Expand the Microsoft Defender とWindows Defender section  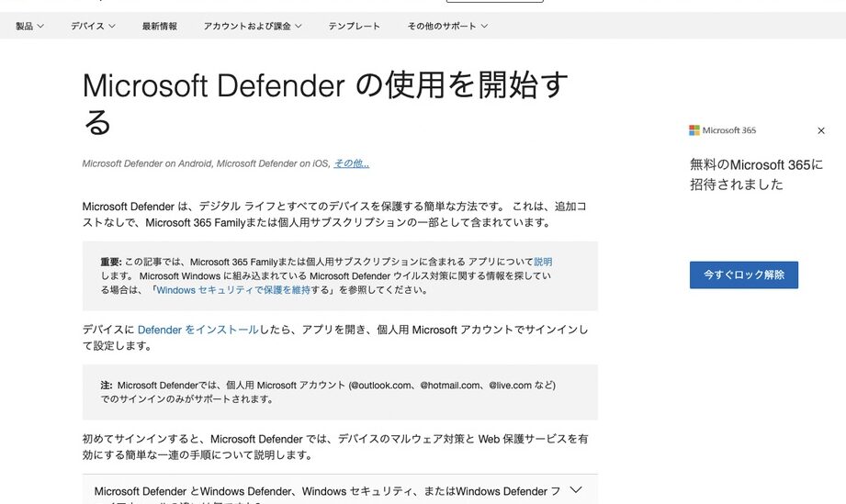[x=340, y=489]
